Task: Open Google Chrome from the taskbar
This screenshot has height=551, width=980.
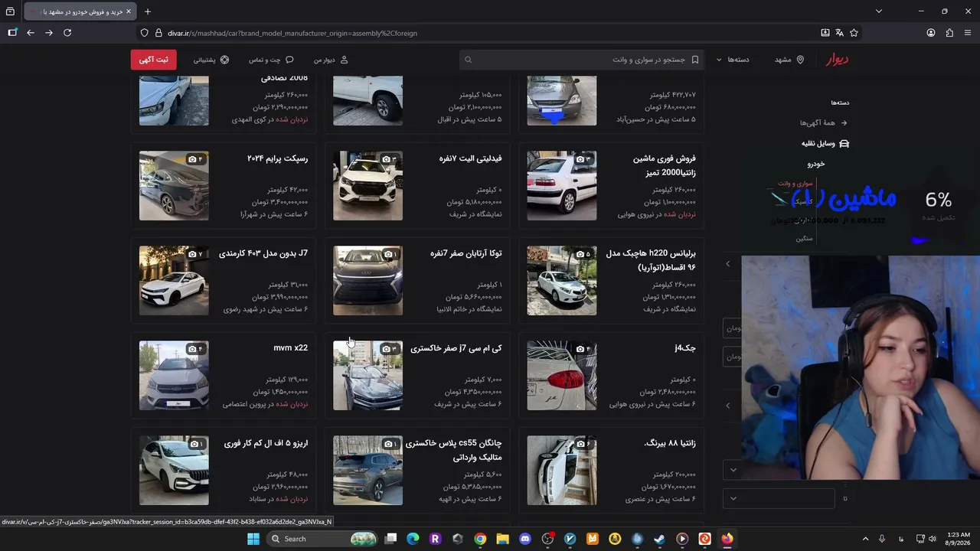Action: [x=480, y=539]
